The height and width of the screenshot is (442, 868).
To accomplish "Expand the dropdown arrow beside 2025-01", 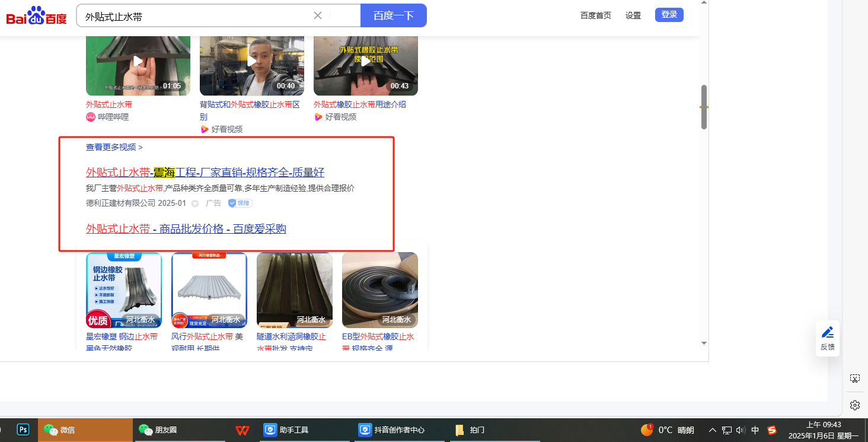I will click(x=194, y=203).
